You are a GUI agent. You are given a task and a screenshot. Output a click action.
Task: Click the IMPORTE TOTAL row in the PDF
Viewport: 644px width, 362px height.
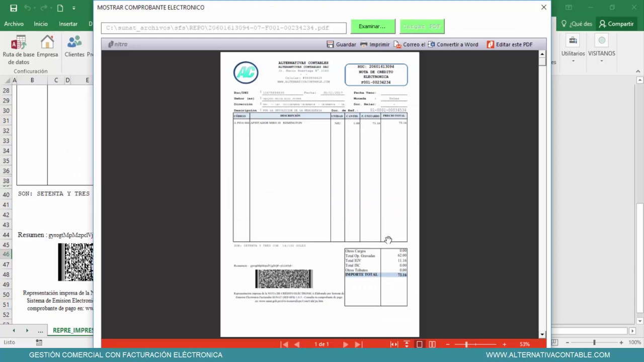tap(376, 275)
